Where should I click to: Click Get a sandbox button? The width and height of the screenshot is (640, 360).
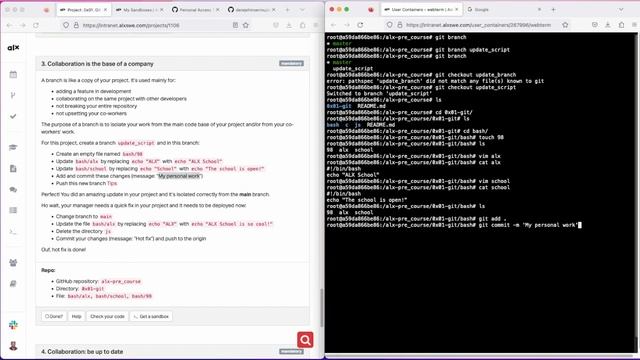[x=151, y=316]
